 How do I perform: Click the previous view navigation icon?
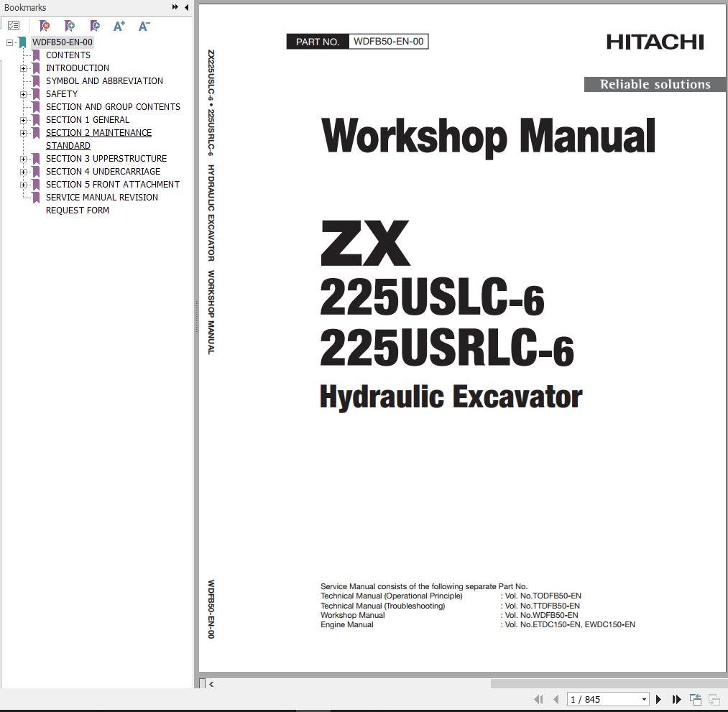pyautogui.click(x=696, y=699)
